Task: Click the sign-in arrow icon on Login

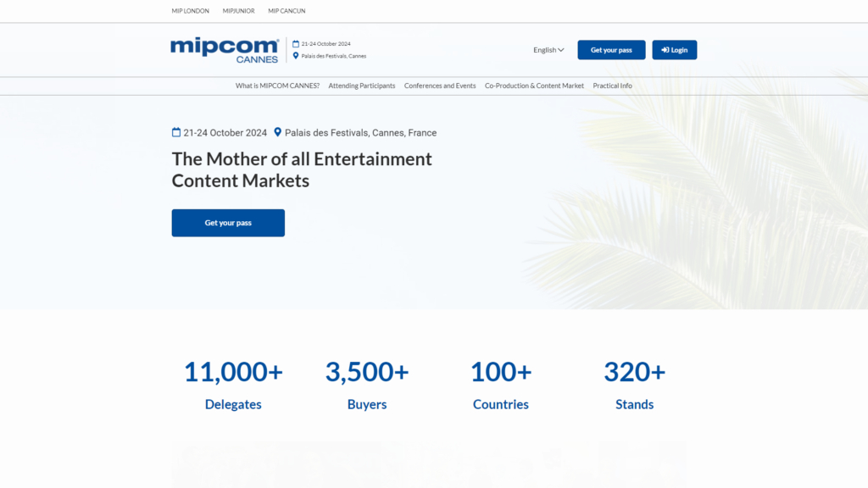Action: 665,50
